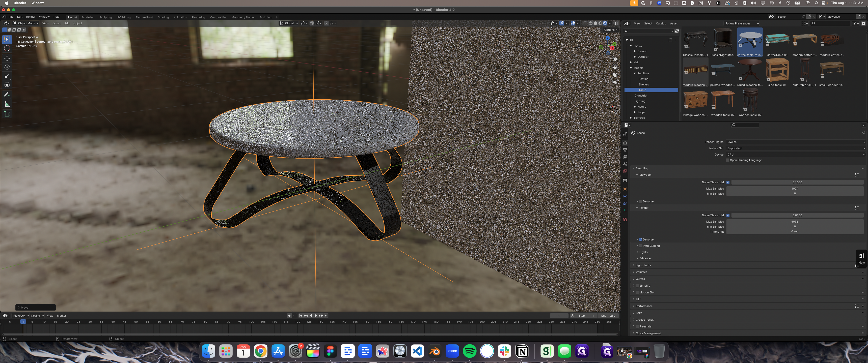
Task: Select the Measure tool
Action: 7,104
